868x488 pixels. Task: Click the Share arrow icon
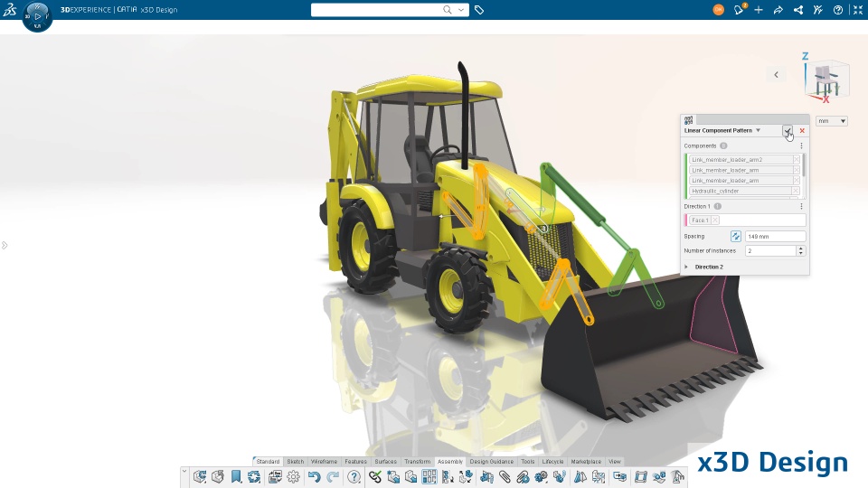(x=778, y=10)
